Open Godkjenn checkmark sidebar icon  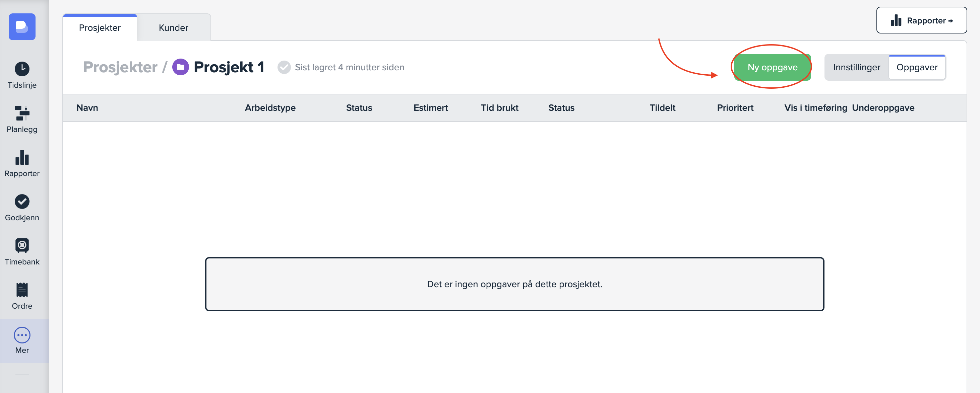[22, 202]
